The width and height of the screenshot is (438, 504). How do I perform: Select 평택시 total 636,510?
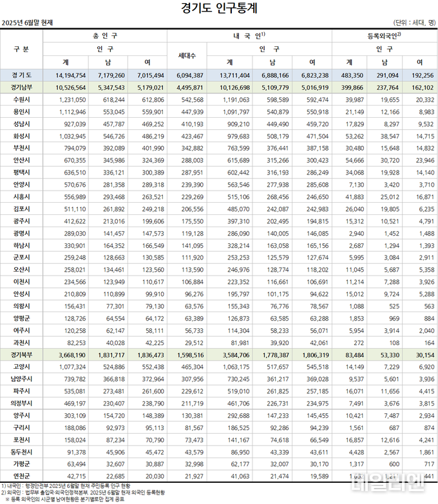point(75,173)
